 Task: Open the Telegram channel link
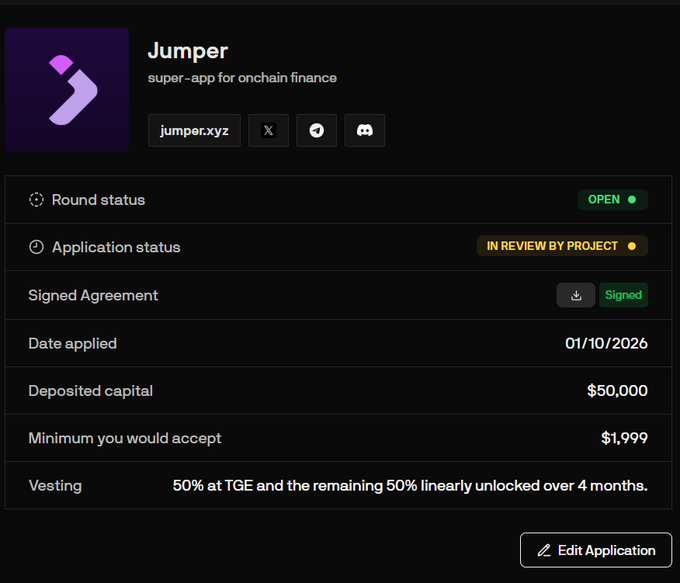(317, 131)
